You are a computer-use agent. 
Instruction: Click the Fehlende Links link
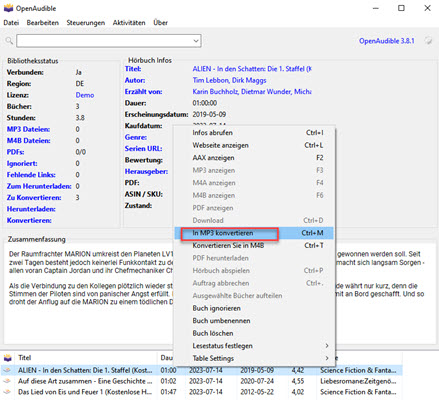tap(31, 175)
